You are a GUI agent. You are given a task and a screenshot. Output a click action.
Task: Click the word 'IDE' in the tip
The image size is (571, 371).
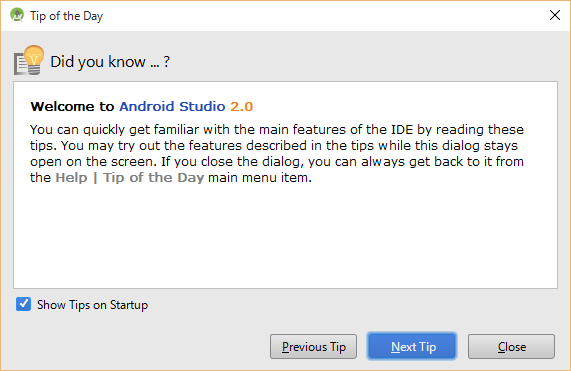coord(402,130)
